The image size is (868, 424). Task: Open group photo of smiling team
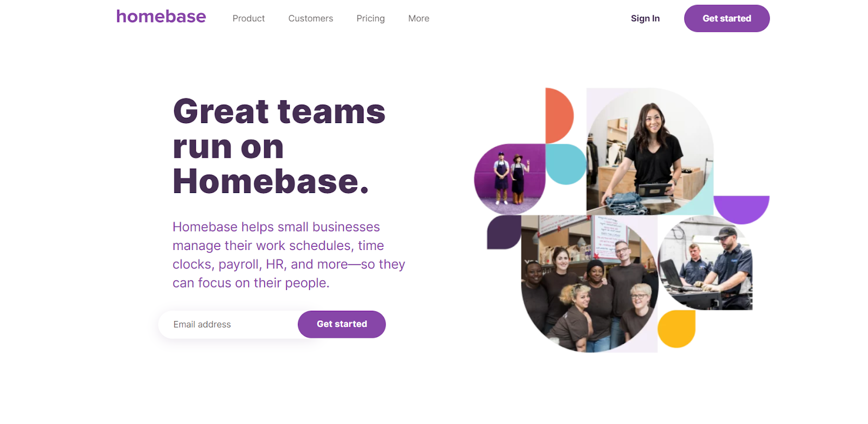(x=589, y=284)
